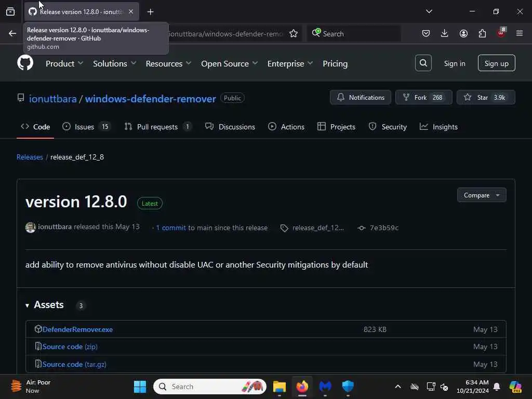Open the Firefox account icon

coord(463,33)
